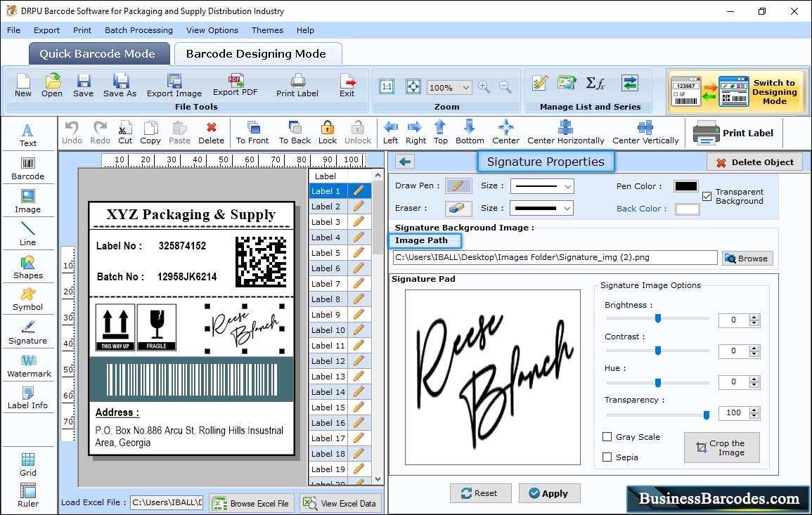Enable Sepia option
The width and height of the screenshot is (812, 515).
[607, 457]
